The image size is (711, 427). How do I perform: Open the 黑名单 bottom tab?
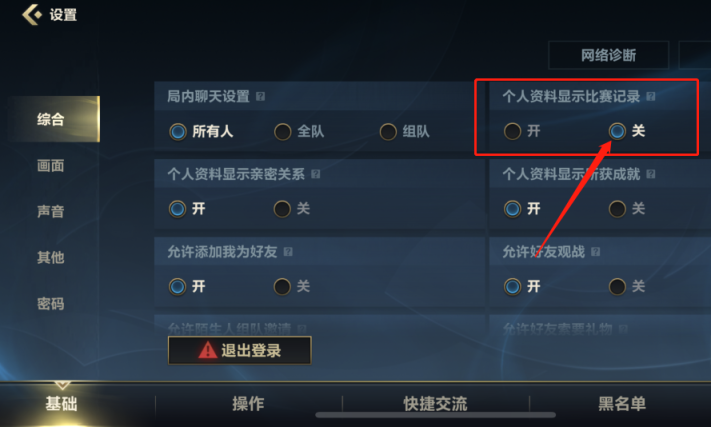pyautogui.click(x=622, y=403)
